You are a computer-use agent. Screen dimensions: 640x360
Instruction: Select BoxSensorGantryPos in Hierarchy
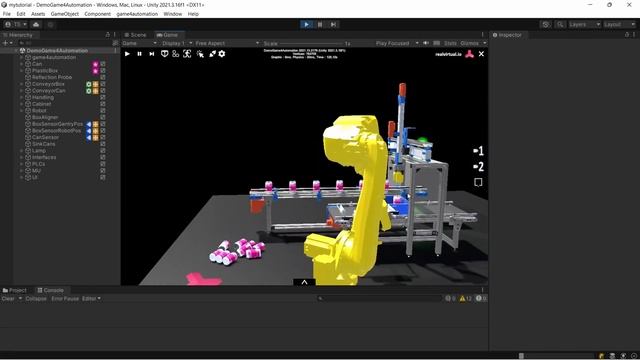(57, 124)
